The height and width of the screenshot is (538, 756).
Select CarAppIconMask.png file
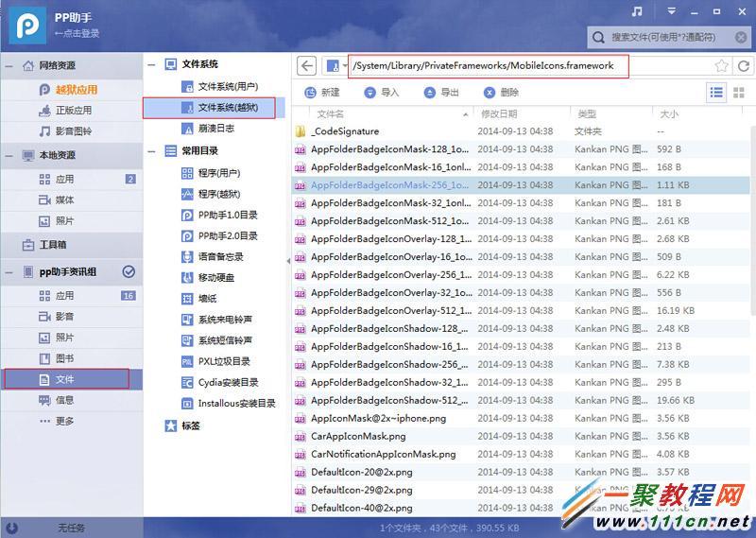(x=521, y=436)
